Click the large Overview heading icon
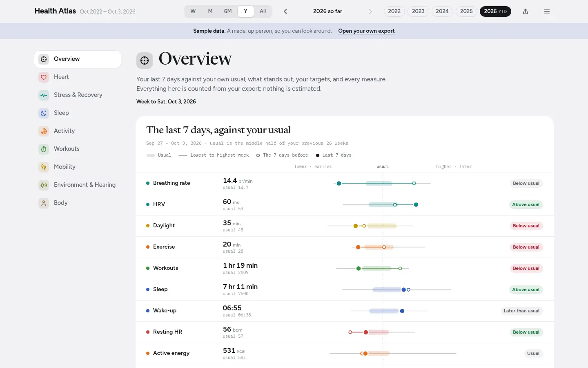Viewport: 588px width, 368px height. [x=145, y=61]
